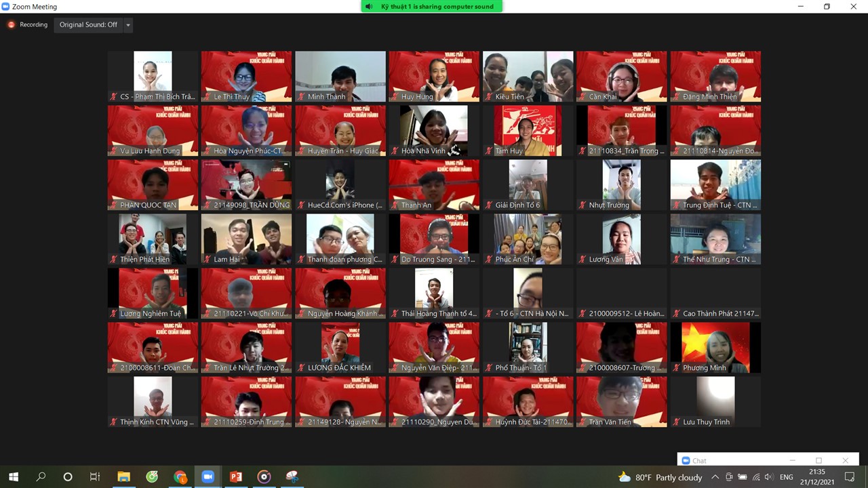Select PHAN QUOC TAN's video tile
Viewport: 868px width, 488px height.
point(153,185)
